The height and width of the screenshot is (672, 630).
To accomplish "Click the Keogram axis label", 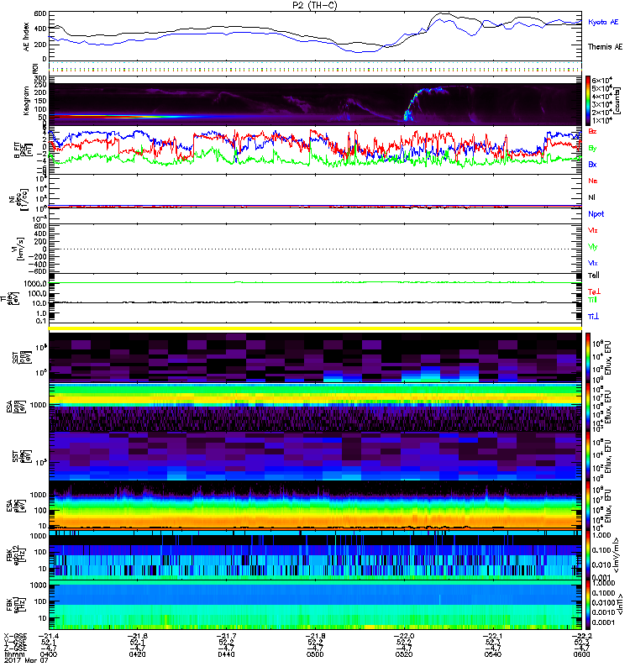I will point(27,101).
